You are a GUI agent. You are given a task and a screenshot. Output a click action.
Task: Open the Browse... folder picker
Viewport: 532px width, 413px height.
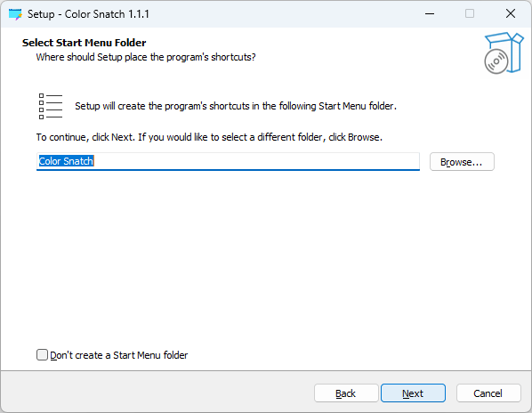coord(462,162)
